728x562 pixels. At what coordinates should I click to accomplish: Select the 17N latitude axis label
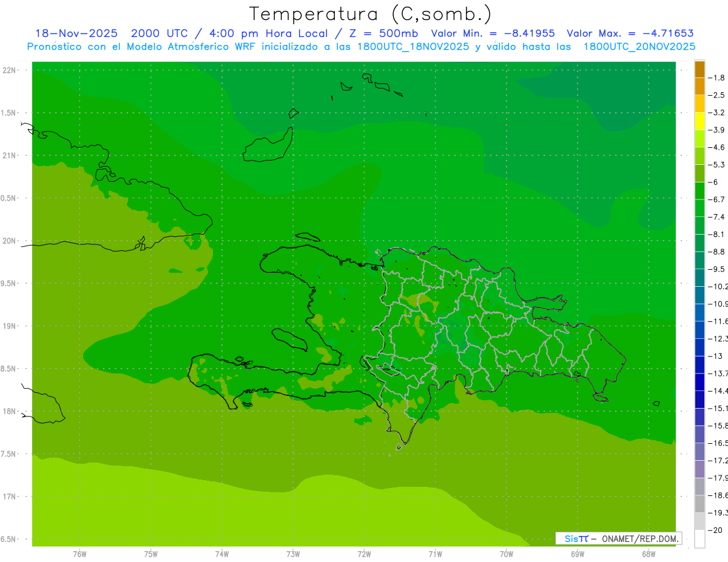point(9,497)
